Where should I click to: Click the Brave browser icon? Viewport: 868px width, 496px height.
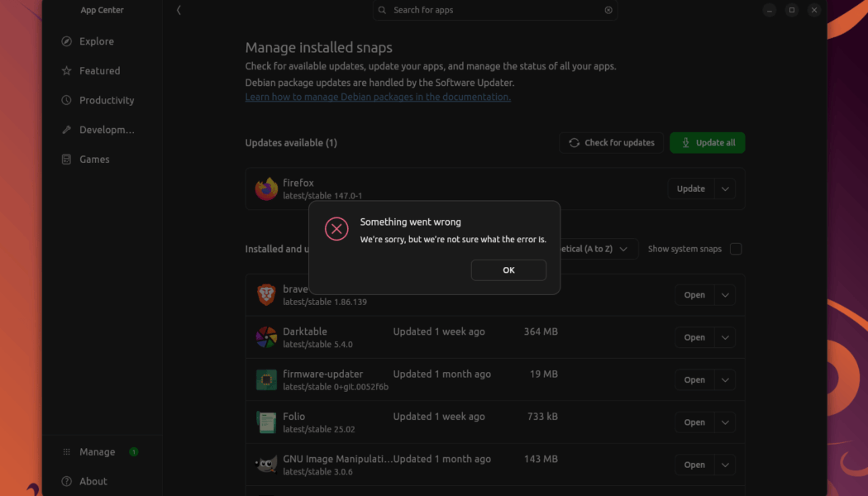click(x=266, y=295)
